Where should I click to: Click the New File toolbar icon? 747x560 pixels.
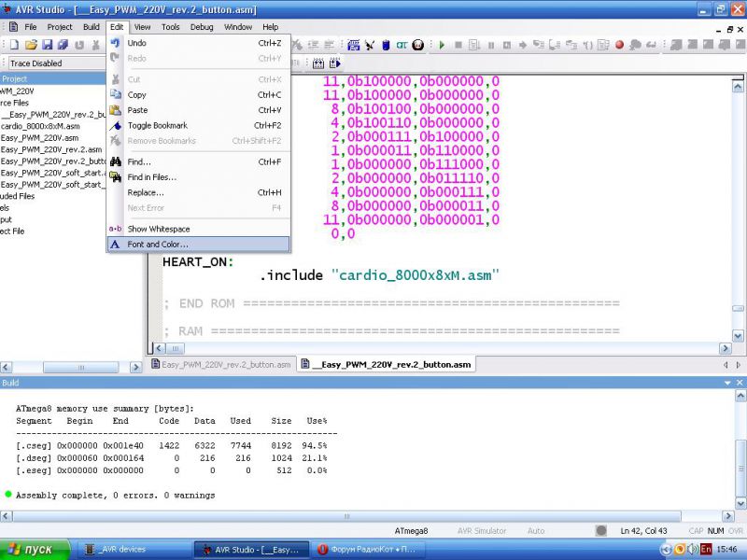(x=14, y=45)
